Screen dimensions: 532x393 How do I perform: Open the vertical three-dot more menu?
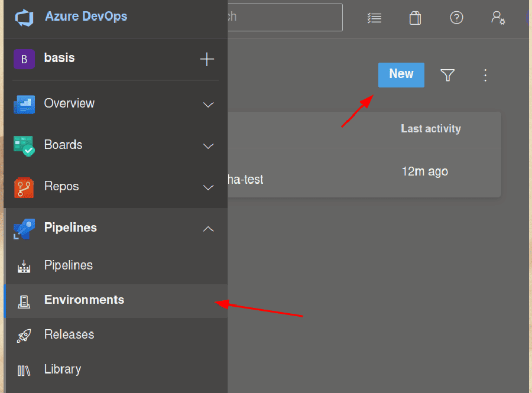point(485,75)
